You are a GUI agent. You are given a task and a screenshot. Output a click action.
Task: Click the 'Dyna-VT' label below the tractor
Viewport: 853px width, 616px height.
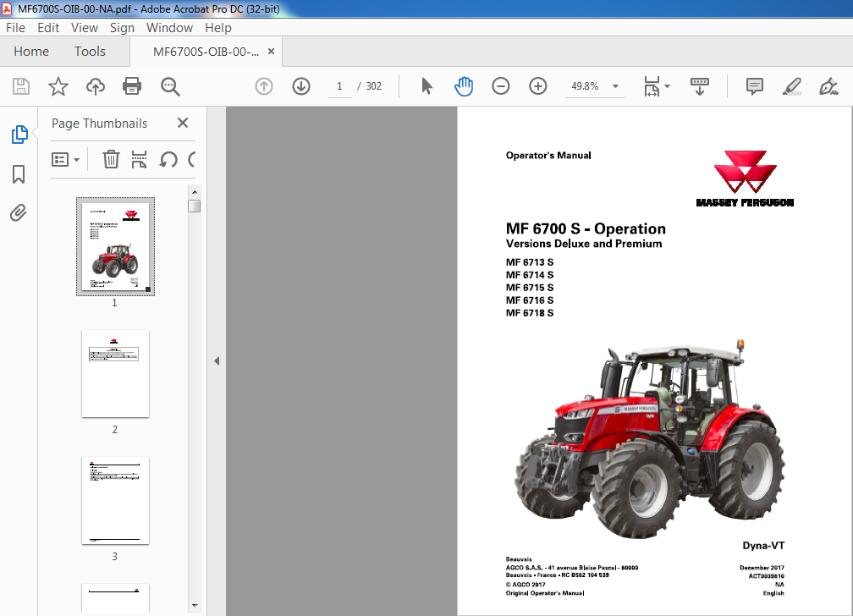[x=763, y=545]
